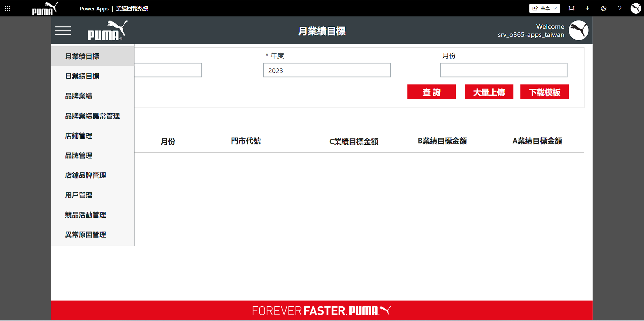Go to 店鋪管理 page

click(x=93, y=136)
